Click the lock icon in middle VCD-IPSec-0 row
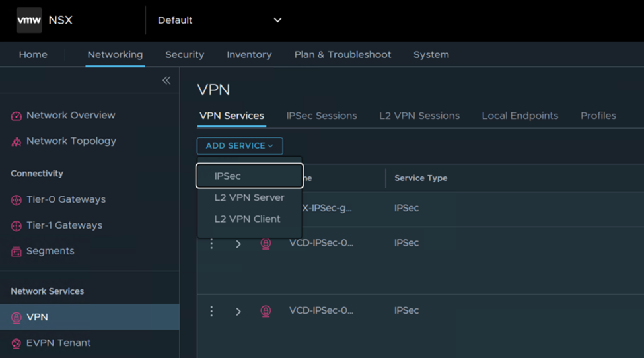The width and height of the screenshot is (644, 358). [266, 244]
